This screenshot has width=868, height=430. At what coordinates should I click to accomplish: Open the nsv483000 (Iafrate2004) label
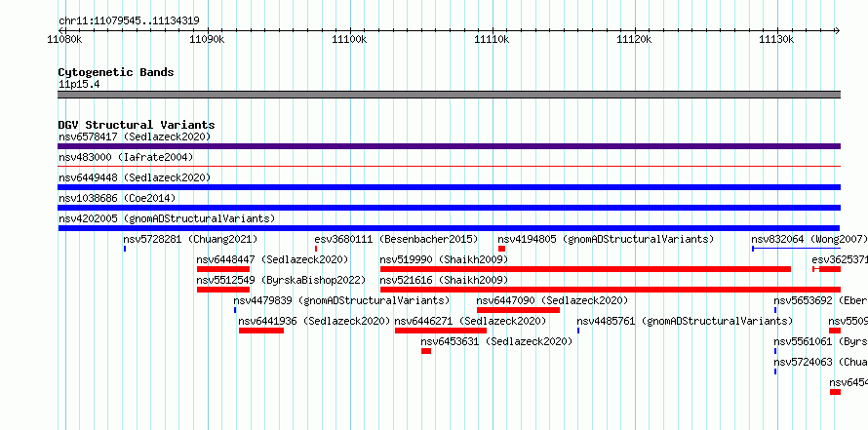pyautogui.click(x=126, y=157)
